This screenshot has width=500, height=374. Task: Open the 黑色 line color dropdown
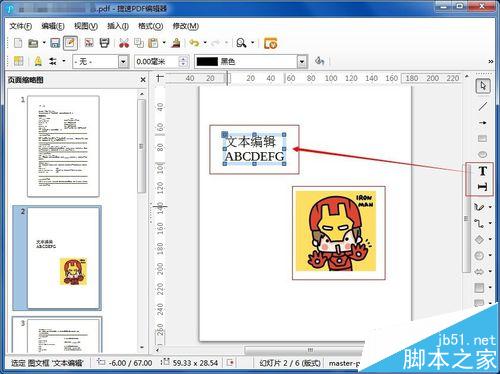pyautogui.click(x=302, y=62)
